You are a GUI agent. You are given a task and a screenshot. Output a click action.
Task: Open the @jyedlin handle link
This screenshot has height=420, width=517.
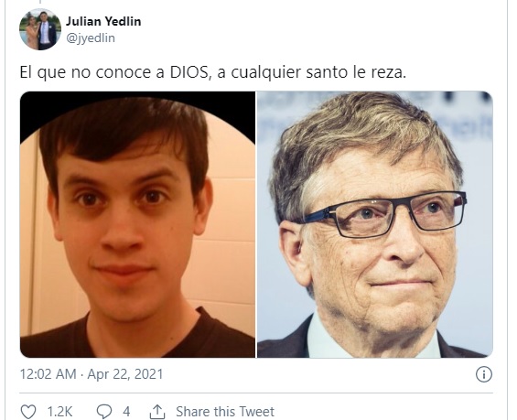pyautogui.click(x=91, y=38)
